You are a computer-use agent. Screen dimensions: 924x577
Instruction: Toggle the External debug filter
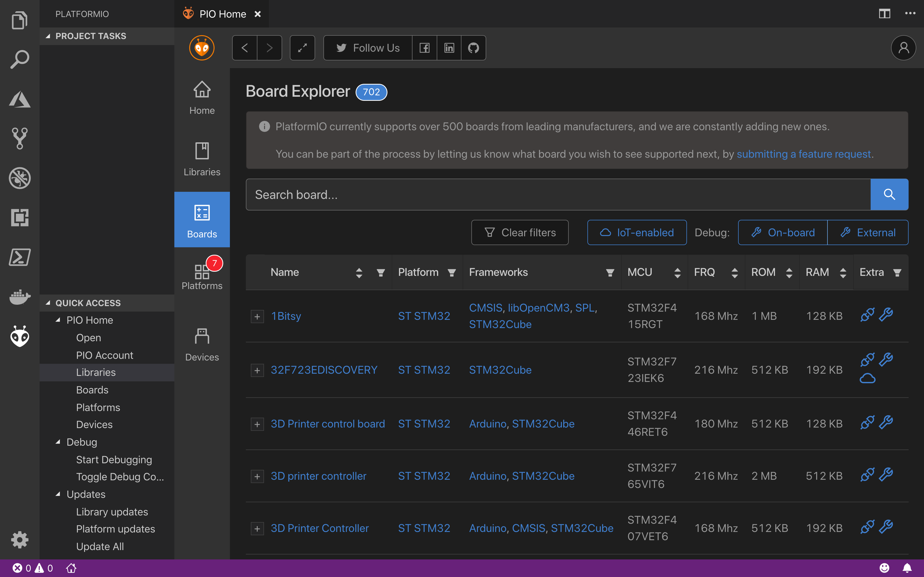click(x=868, y=232)
